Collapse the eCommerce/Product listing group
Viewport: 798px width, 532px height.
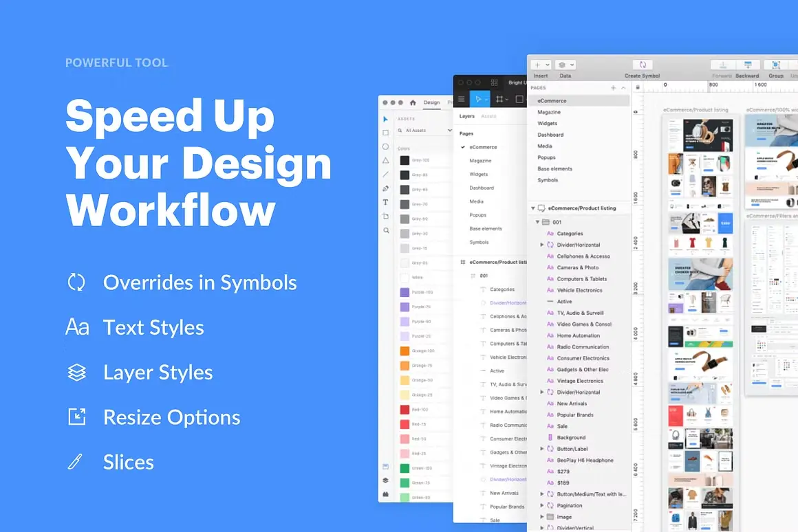coord(533,208)
